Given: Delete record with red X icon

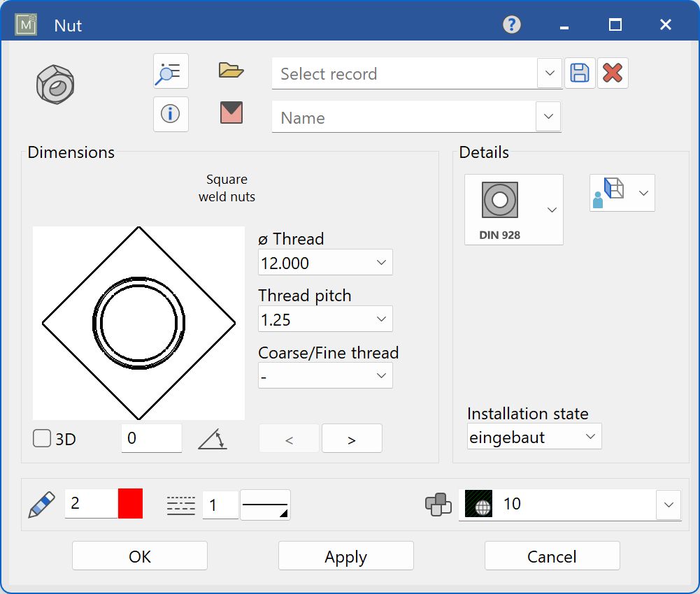Looking at the screenshot, I should [x=613, y=73].
